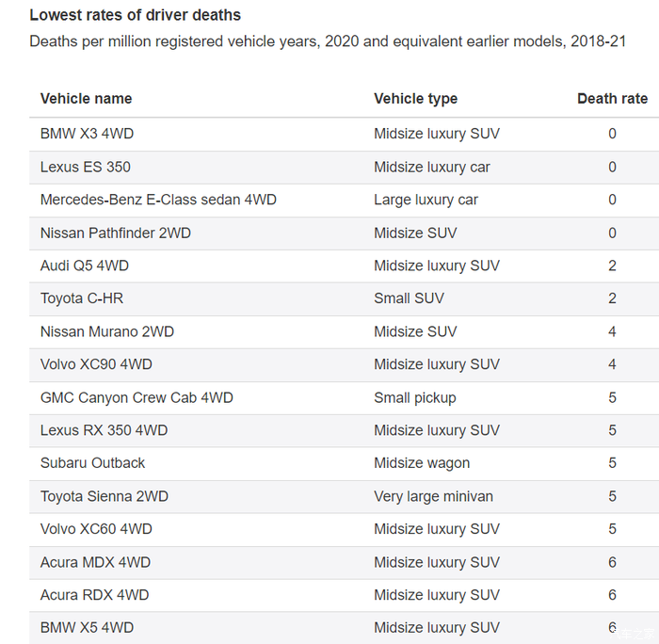This screenshot has height=644, width=659.
Task: Select the BMW X3 4WD row name
Action: coord(87,134)
